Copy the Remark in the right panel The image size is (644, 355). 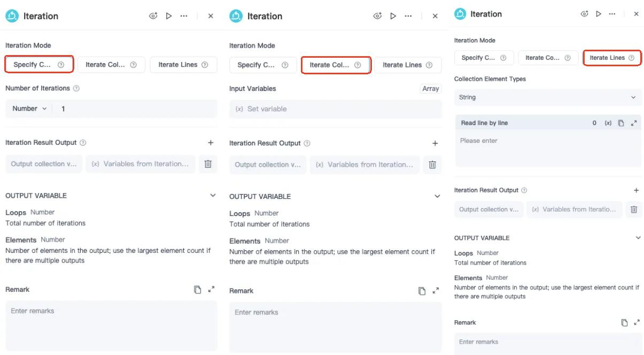tap(624, 322)
